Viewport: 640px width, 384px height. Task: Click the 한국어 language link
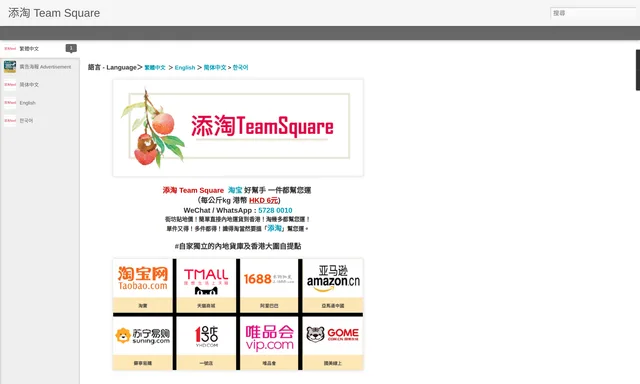[240, 67]
